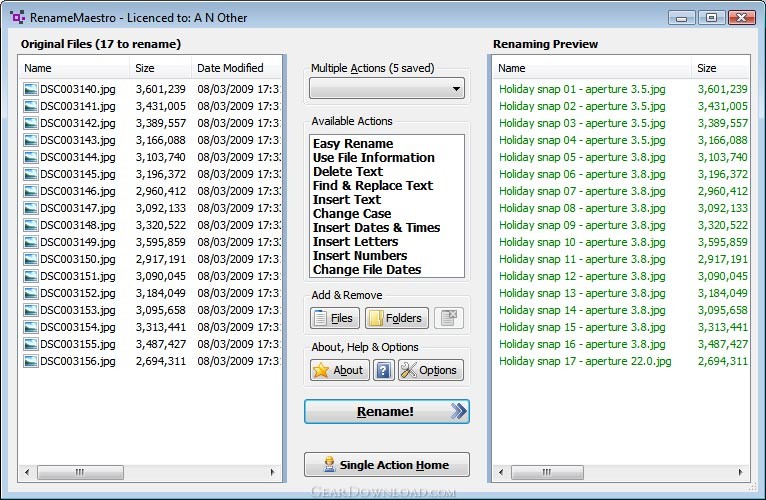Screen dimensions: 766x500
Task: Add files with the Files button
Action: pyautogui.click(x=335, y=318)
